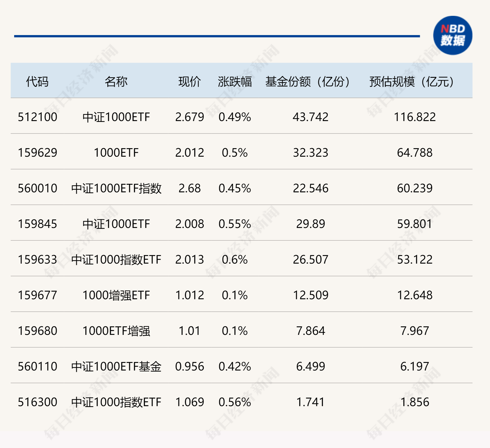Screen dimensions: 490x448
Task: Select the name 1000ETF增强
Action: tap(116, 331)
